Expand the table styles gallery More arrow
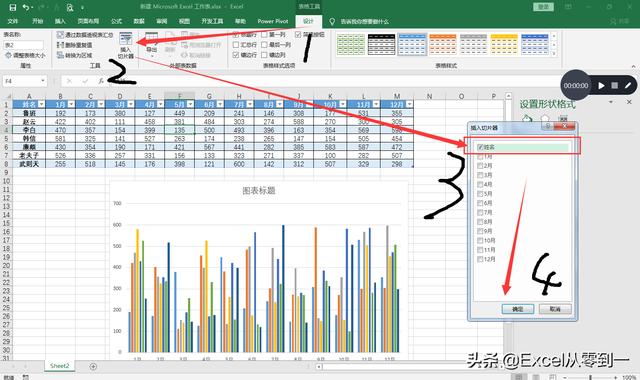 (x=554, y=54)
